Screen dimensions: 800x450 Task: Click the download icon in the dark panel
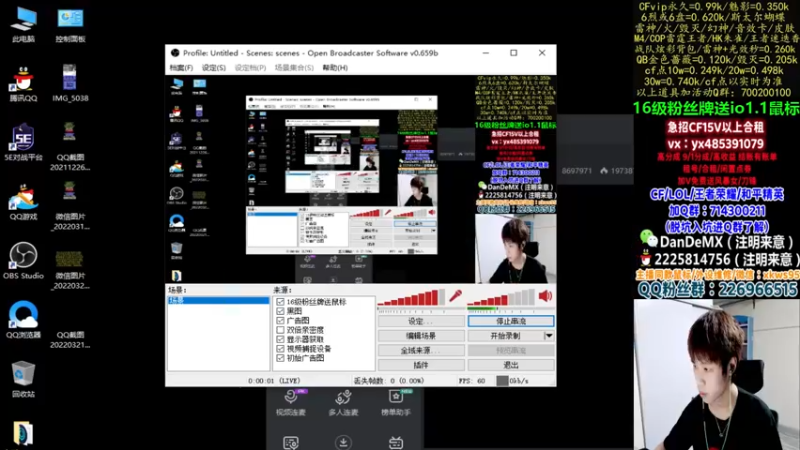343,442
